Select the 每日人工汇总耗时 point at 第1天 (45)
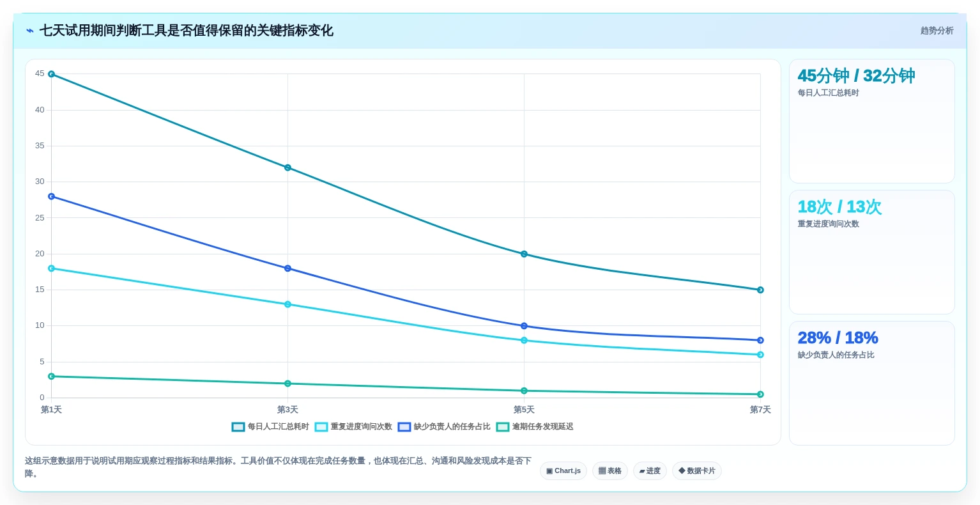The height and width of the screenshot is (505, 980). [x=51, y=74]
